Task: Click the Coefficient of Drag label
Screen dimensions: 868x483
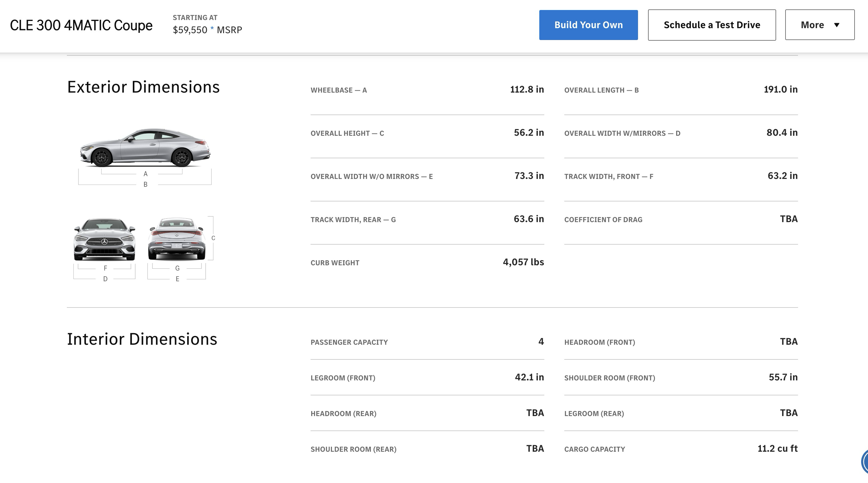Action: tap(603, 220)
